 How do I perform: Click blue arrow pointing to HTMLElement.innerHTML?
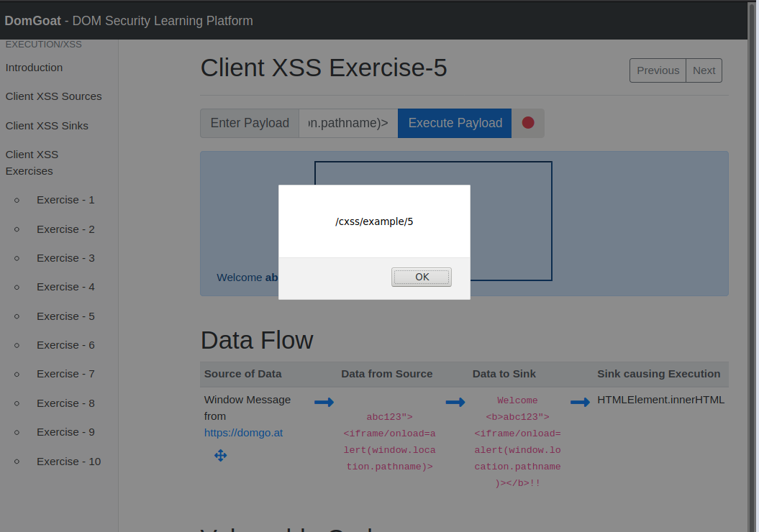pyautogui.click(x=580, y=403)
